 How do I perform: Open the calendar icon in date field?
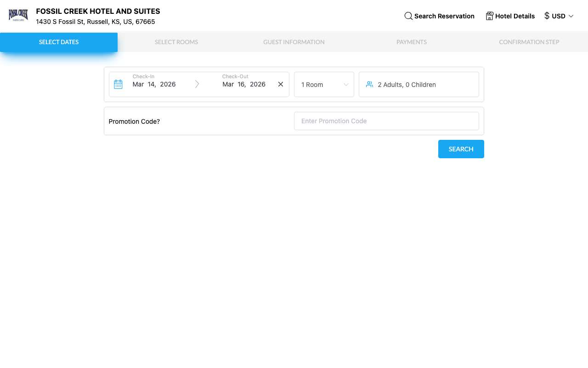(118, 84)
